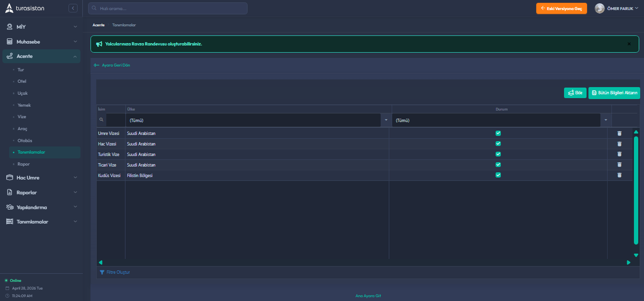644x301 pixels.
Task: Toggle Durum checkbox for Hac Vizesi
Action: point(498,144)
